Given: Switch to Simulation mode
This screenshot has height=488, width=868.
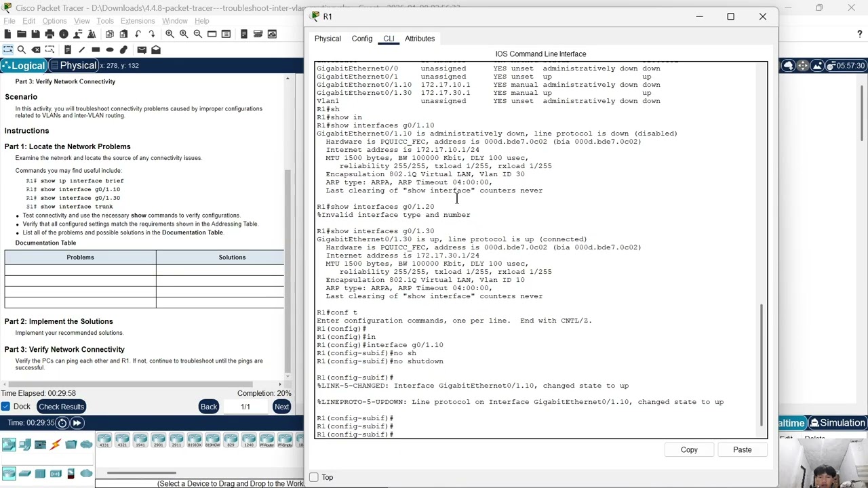Looking at the screenshot, I should click(837, 423).
